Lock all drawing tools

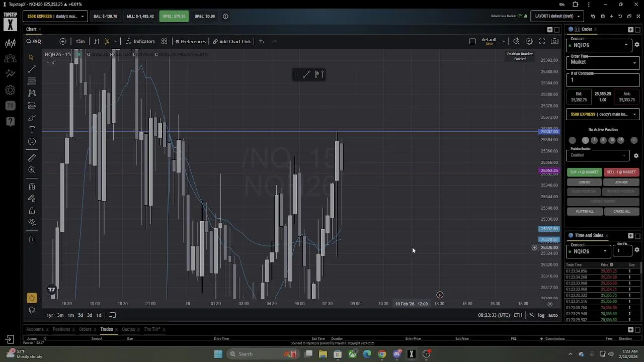(x=32, y=211)
